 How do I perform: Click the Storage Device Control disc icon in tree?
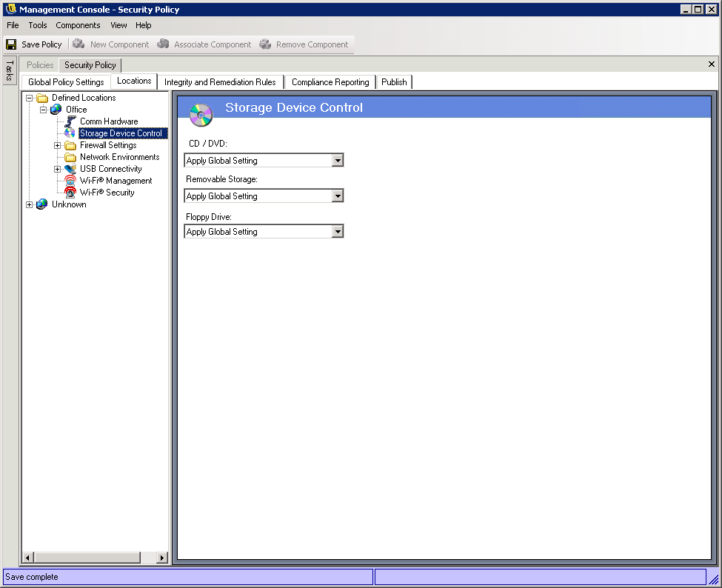[70, 133]
